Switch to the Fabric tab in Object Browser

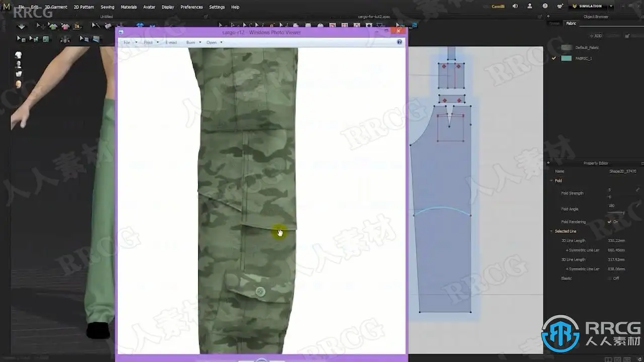pos(571,23)
